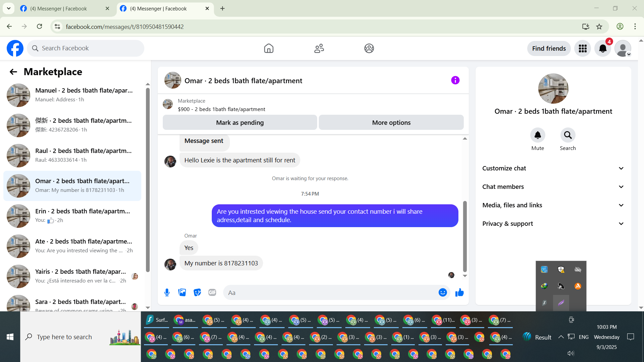Open the Windows Action Center notification icon
The width and height of the screenshot is (644, 362).
[631, 337]
